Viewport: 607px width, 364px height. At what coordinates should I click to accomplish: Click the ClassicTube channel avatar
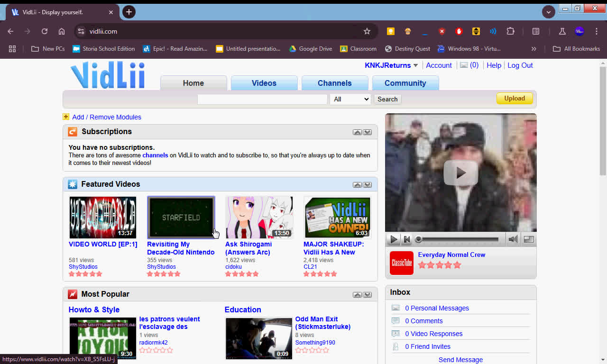[x=402, y=263]
